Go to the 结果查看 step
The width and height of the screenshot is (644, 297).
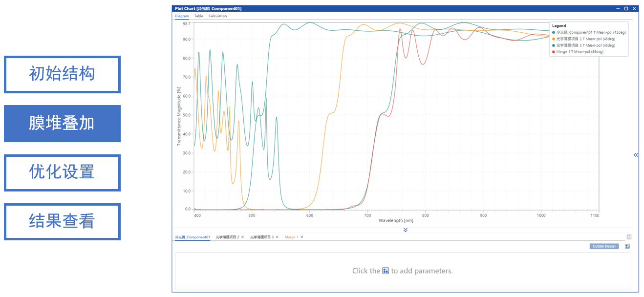pyautogui.click(x=62, y=222)
